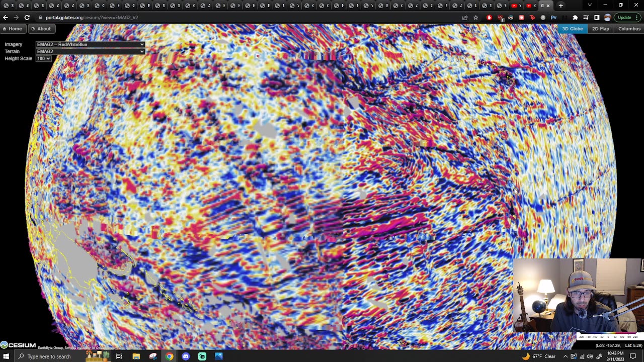This screenshot has height=362, width=644.
Task: Click the Chrome icon on taskbar
Action: 169,356
